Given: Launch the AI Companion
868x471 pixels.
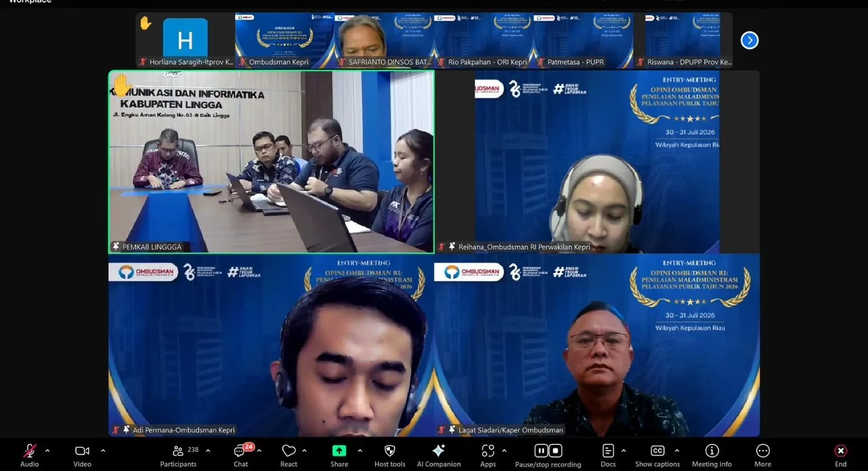Looking at the screenshot, I should pos(439,455).
